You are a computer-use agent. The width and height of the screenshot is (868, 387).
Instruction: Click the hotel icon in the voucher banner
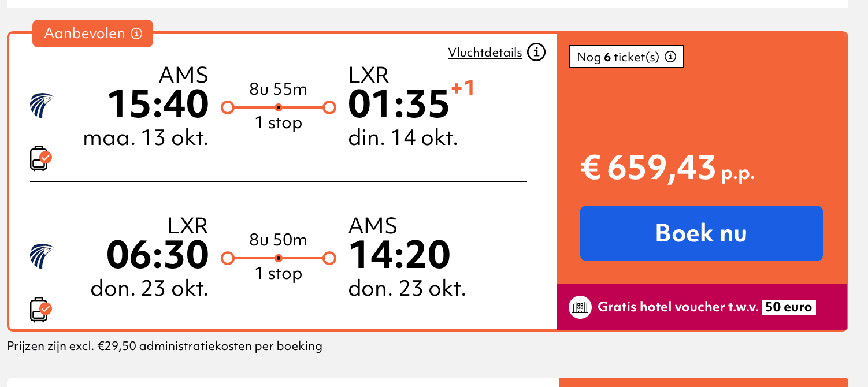click(580, 307)
